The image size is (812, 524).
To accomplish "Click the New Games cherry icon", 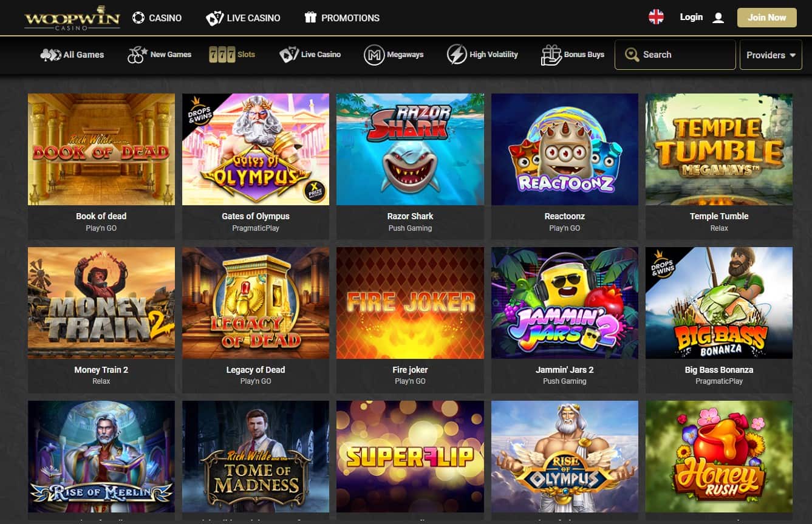I will pyautogui.click(x=137, y=55).
